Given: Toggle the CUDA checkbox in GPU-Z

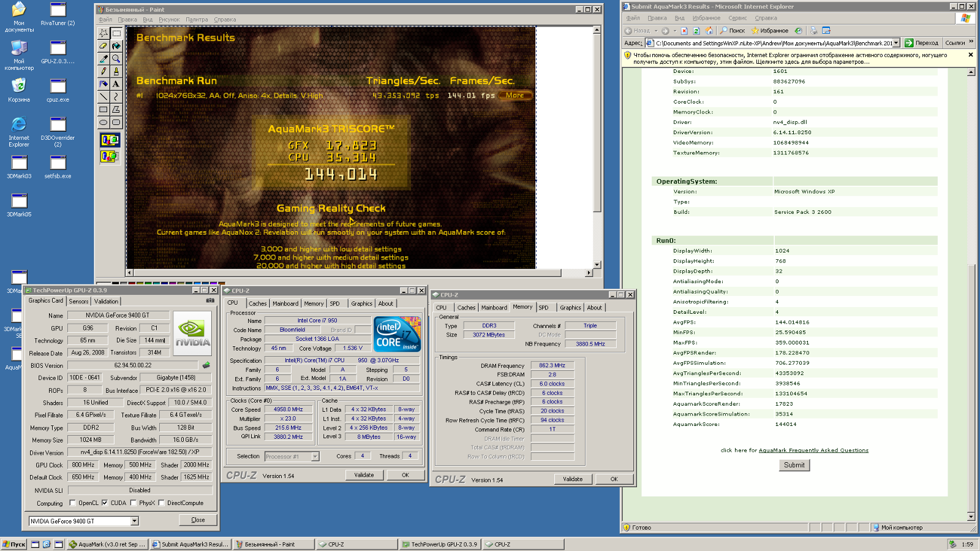Looking at the screenshot, I should point(105,503).
